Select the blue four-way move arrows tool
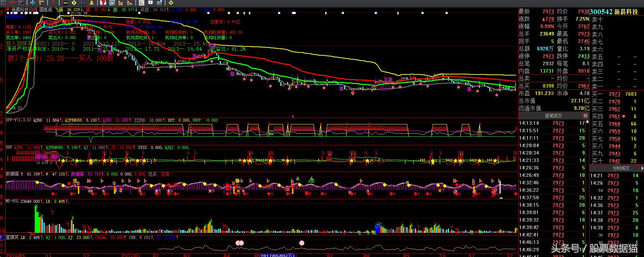Image resolution: width=644 pixels, height=257 pixels. coord(33,2)
